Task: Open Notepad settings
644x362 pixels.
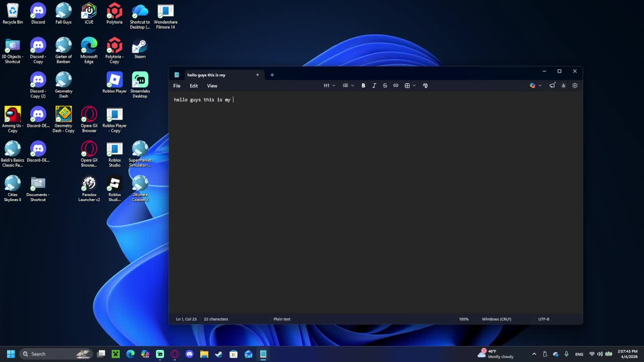Action: (575, 85)
